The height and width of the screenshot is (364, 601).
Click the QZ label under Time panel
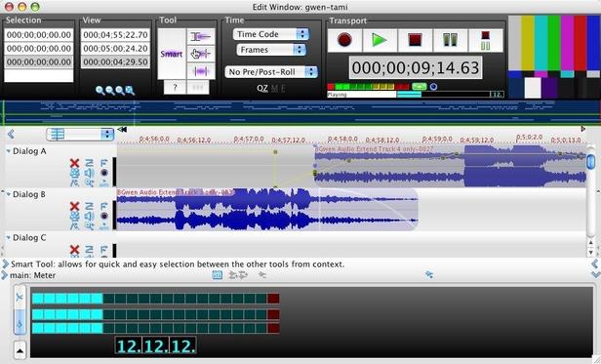pyautogui.click(x=262, y=88)
